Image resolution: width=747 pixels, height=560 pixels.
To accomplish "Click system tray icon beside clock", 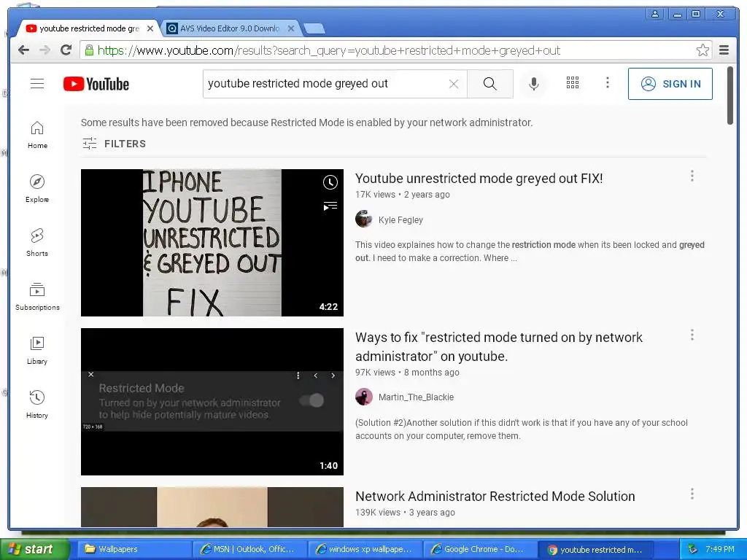I will [692, 549].
